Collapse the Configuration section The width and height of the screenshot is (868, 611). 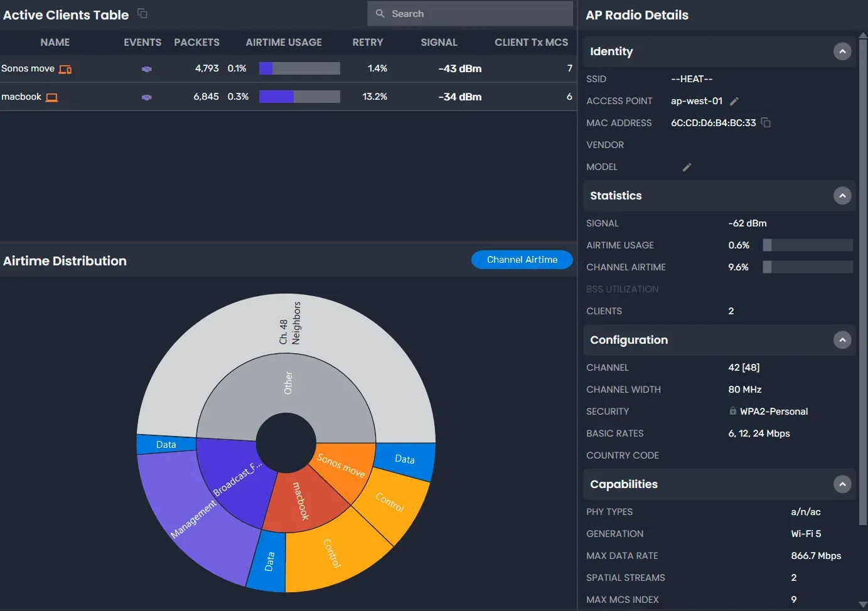pos(842,340)
